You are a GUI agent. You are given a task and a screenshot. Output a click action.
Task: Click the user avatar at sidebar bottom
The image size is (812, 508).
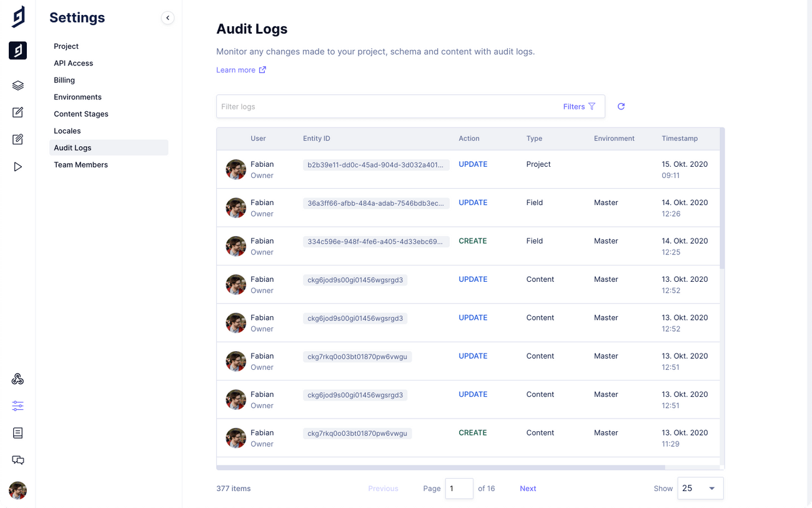17,491
